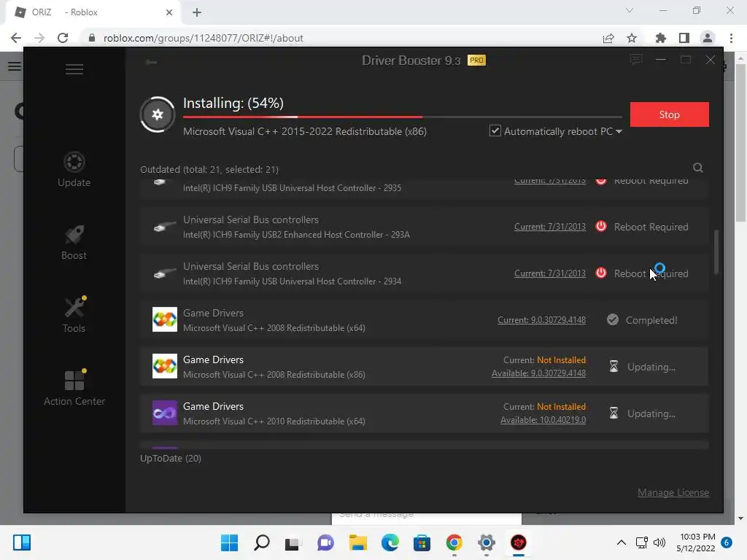Expand the UpToDate (20) section

click(171, 458)
